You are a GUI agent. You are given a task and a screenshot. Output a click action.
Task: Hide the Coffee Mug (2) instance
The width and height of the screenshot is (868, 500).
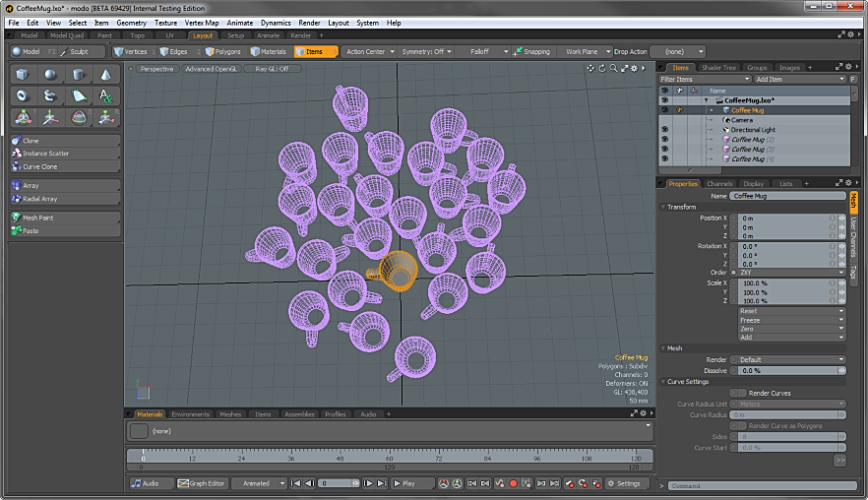tap(665, 140)
